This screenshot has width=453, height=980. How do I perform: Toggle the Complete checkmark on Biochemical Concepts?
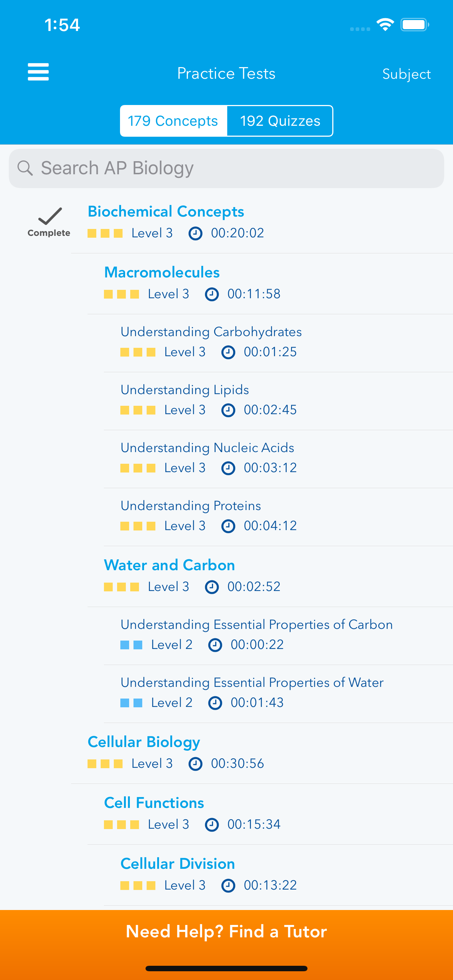pos(49,218)
